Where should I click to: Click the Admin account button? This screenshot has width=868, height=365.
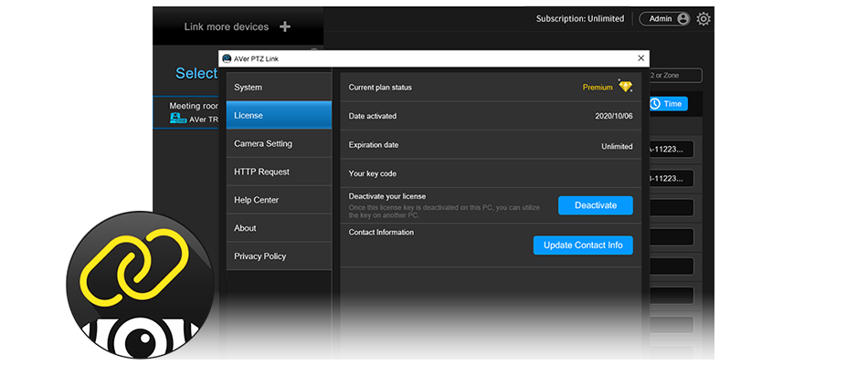664,19
